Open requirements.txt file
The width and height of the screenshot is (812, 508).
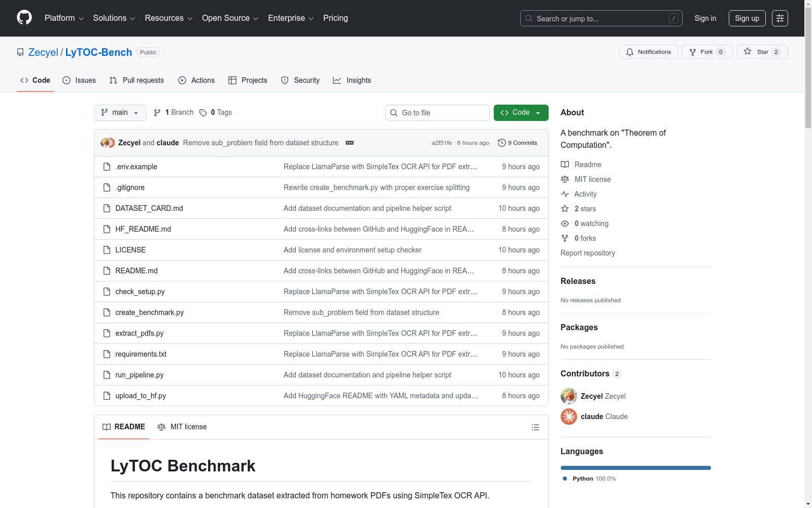(141, 354)
